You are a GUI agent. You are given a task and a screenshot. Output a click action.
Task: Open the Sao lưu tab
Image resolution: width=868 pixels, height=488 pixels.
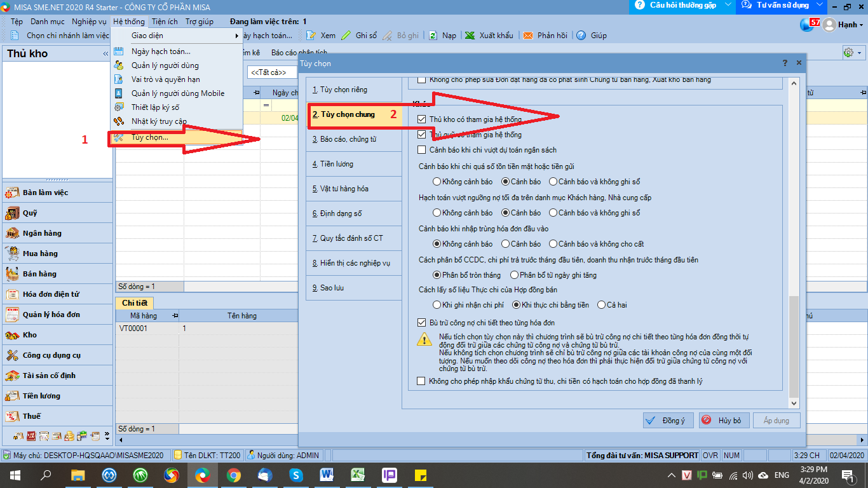(353, 288)
